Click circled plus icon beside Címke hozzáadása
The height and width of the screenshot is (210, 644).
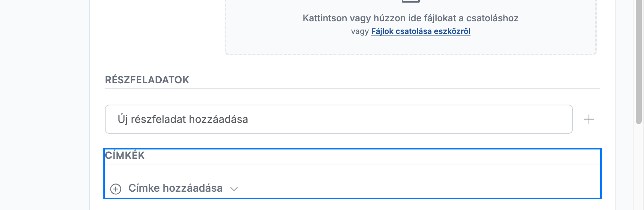click(116, 189)
